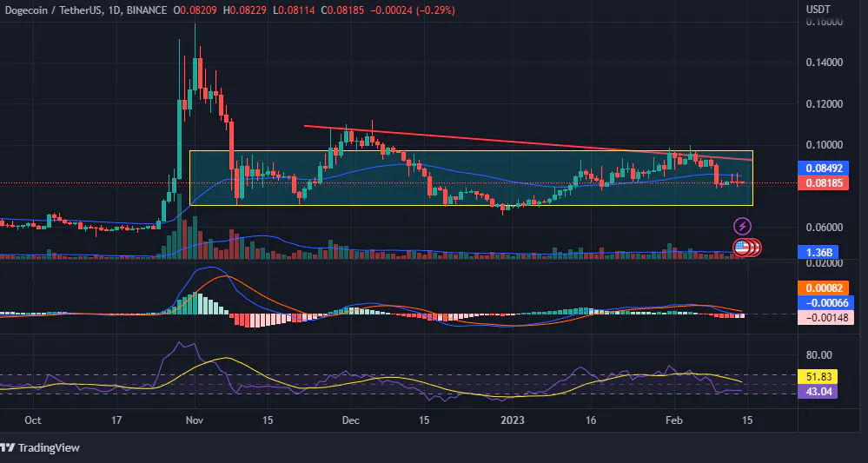
Task: Select the 0.08492 blue moving average price tag
Action: click(823, 169)
